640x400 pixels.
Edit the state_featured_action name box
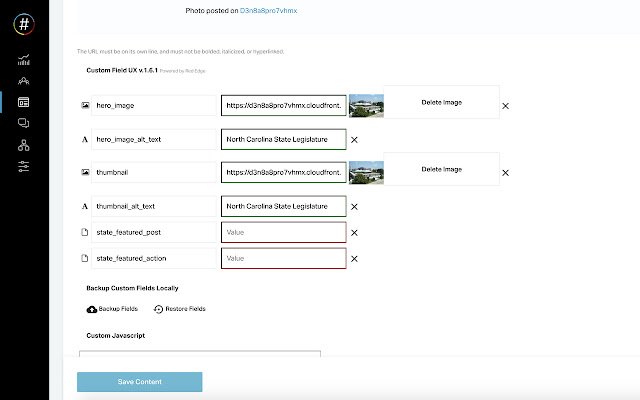pyautogui.click(x=154, y=258)
